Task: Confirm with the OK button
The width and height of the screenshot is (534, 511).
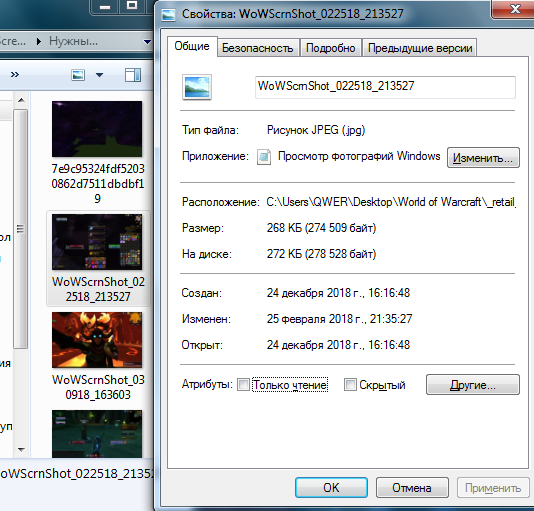Action: pyautogui.click(x=331, y=487)
